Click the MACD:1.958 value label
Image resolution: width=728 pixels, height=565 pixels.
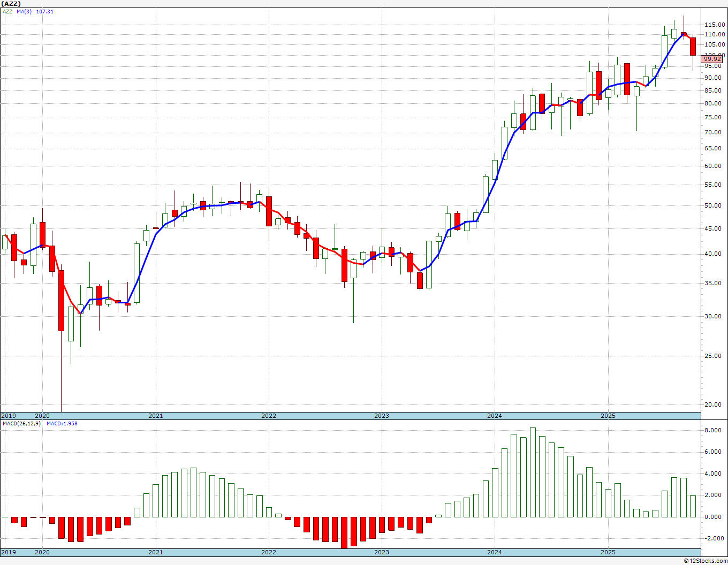[62, 424]
